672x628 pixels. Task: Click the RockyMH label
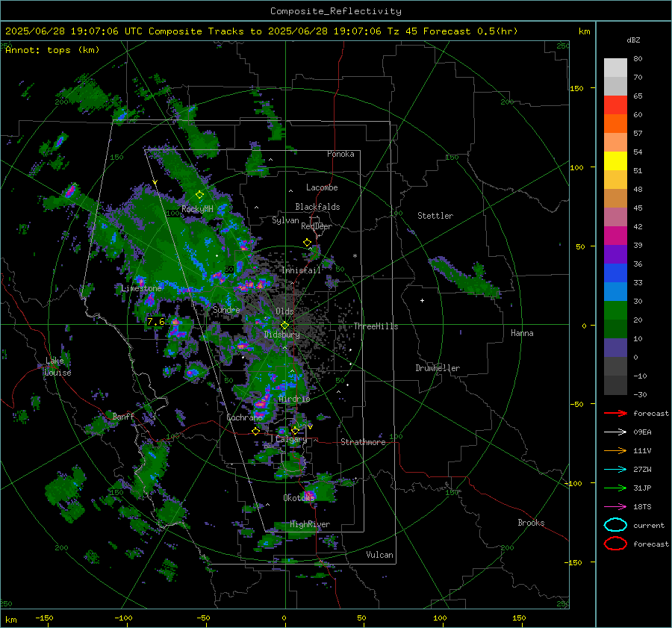click(197, 209)
